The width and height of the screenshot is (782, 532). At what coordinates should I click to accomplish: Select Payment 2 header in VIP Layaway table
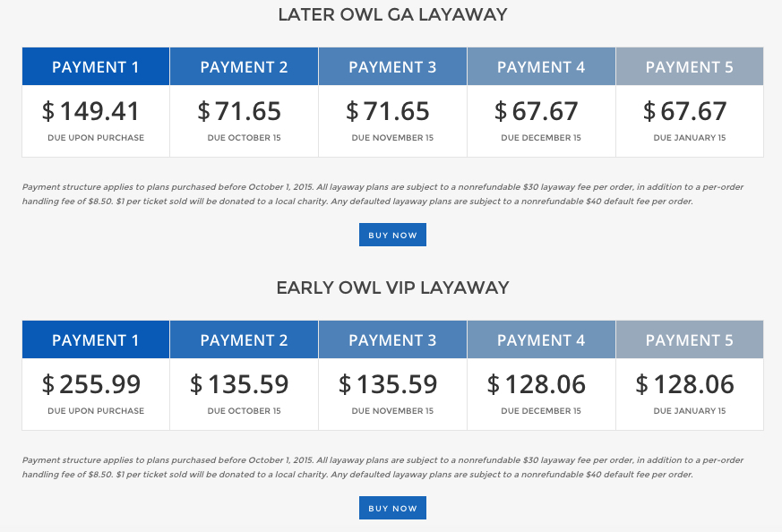pyautogui.click(x=244, y=340)
